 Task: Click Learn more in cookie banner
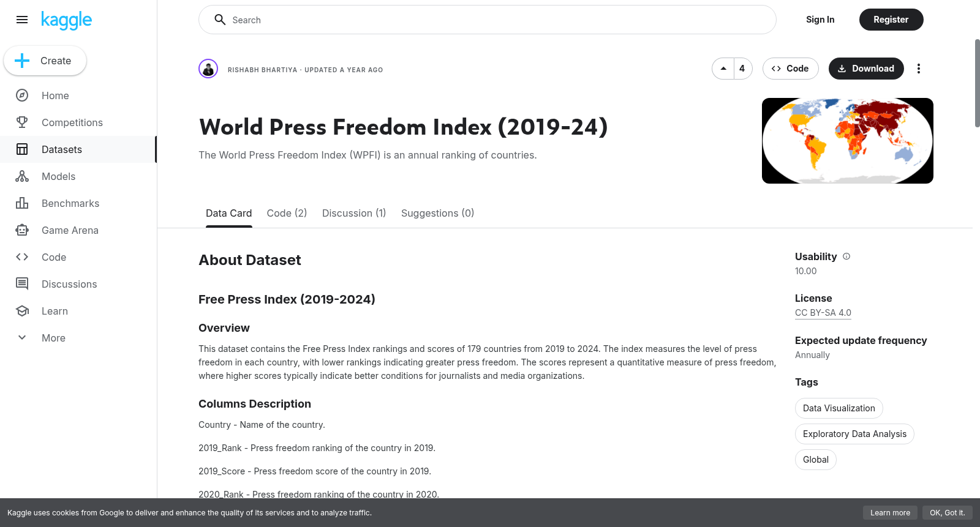tap(890, 513)
